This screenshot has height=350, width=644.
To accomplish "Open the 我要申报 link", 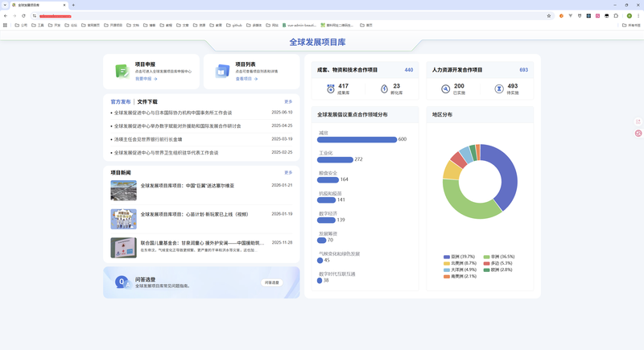I will (146, 79).
